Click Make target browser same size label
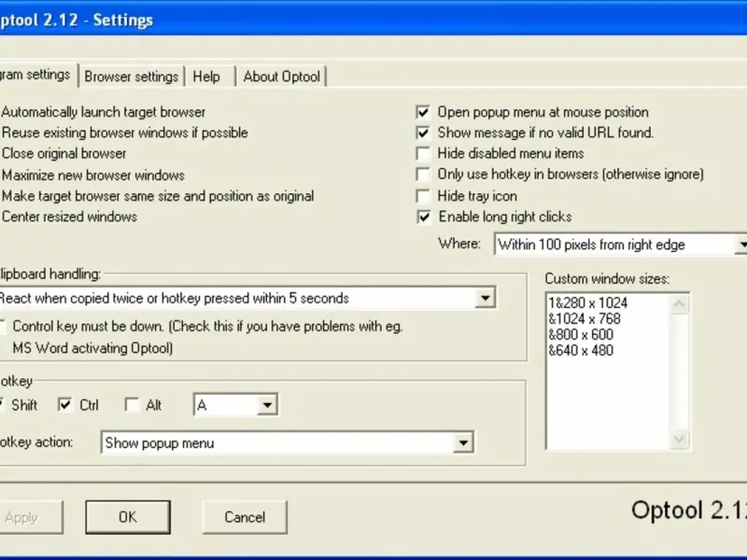The width and height of the screenshot is (747, 560). 158,196
